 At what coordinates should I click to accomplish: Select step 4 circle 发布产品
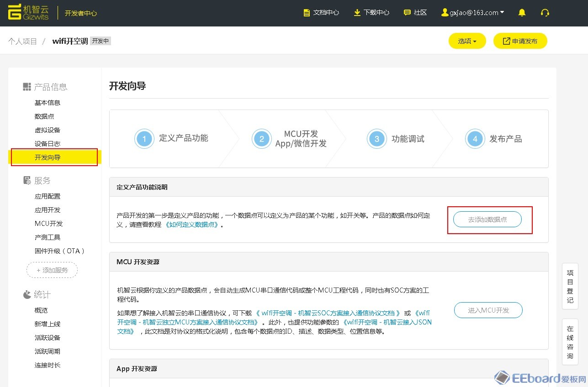pyautogui.click(x=475, y=139)
